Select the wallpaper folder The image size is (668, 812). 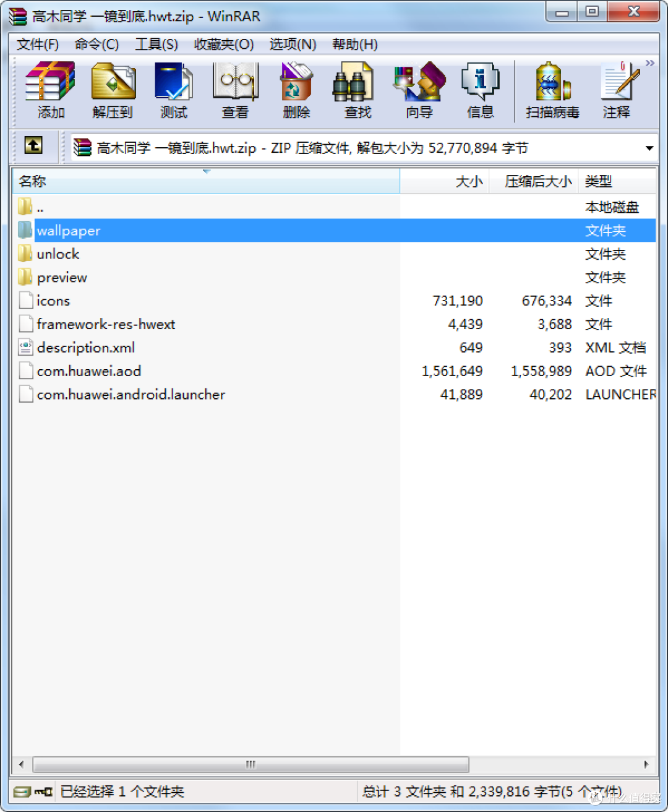pyautogui.click(x=334, y=231)
